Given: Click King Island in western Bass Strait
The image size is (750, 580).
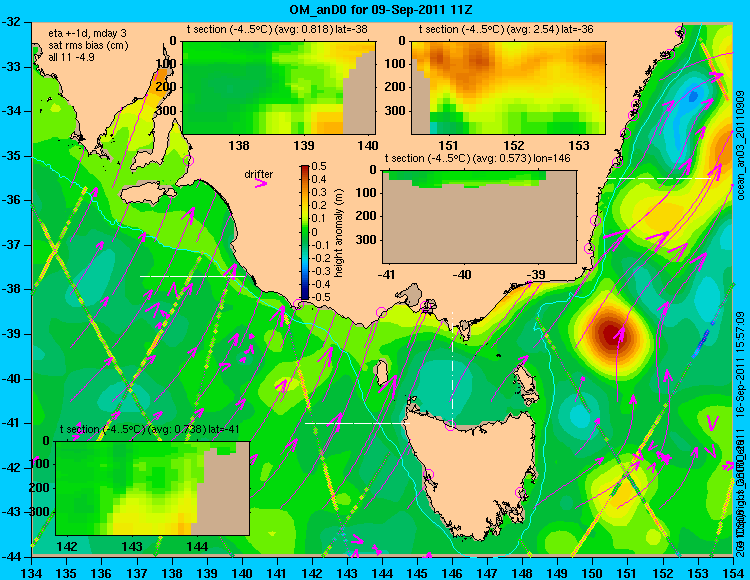Looking at the screenshot, I should [x=381, y=373].
